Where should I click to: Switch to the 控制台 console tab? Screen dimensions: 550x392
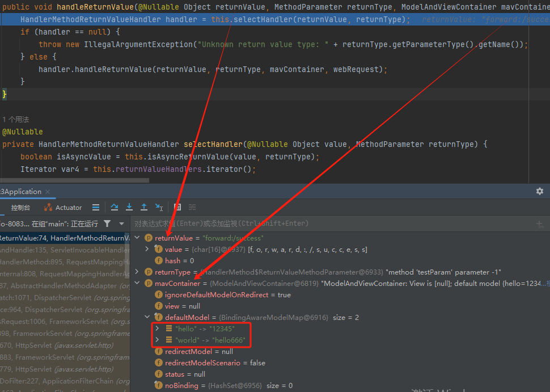click(x=20, y=208)
